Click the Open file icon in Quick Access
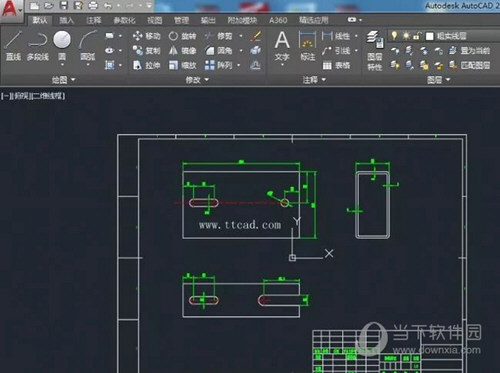Screen dimensions: 500x373 [x=49, y=5]
